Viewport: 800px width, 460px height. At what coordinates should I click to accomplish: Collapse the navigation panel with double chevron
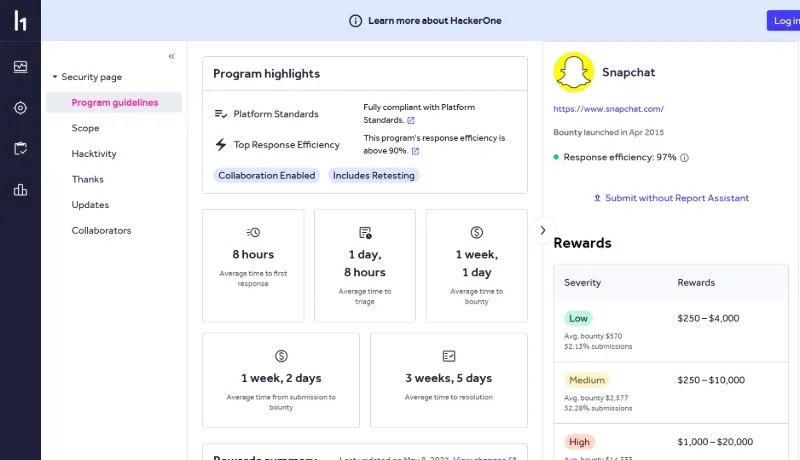[x=171, y=56]
